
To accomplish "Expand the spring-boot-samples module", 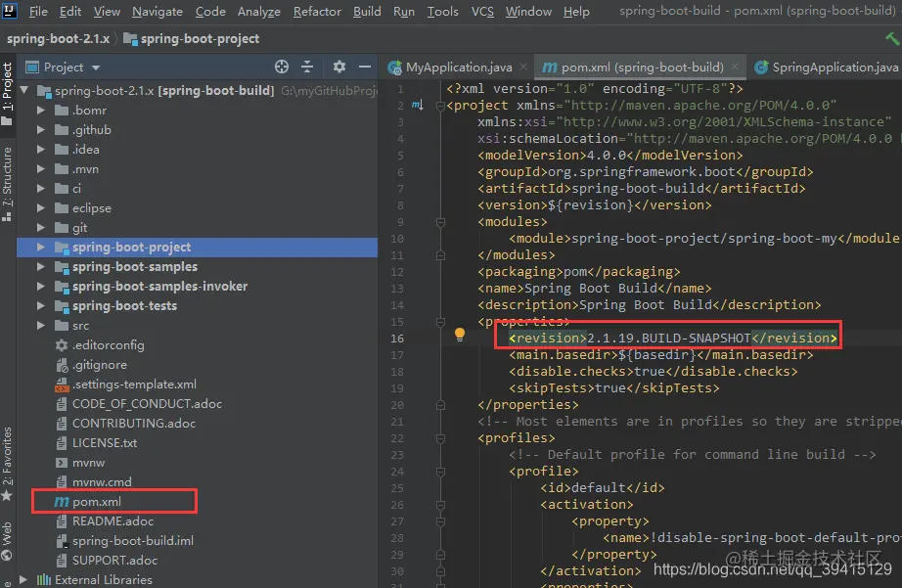I will [41, 266].
